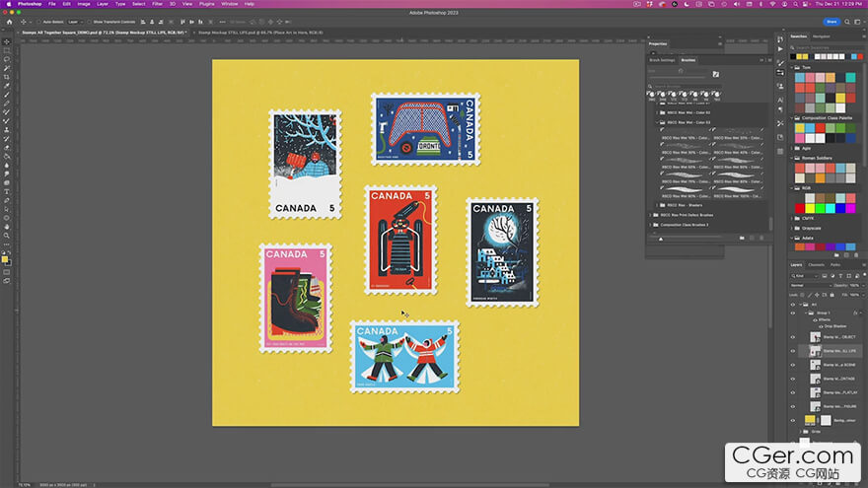Hide the Background colour layer
The image size is (868, 488).
point(793,421)
